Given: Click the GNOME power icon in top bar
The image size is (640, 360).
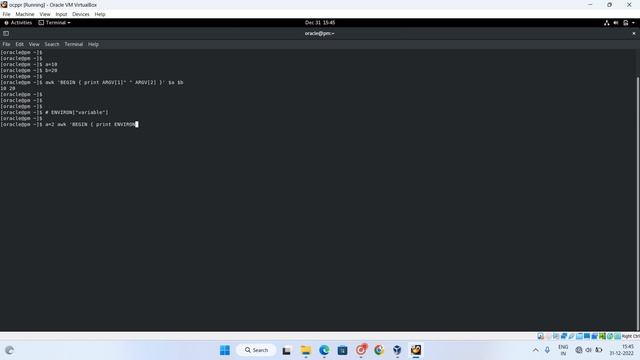Looking at the screenshot, I should point(626,23).
